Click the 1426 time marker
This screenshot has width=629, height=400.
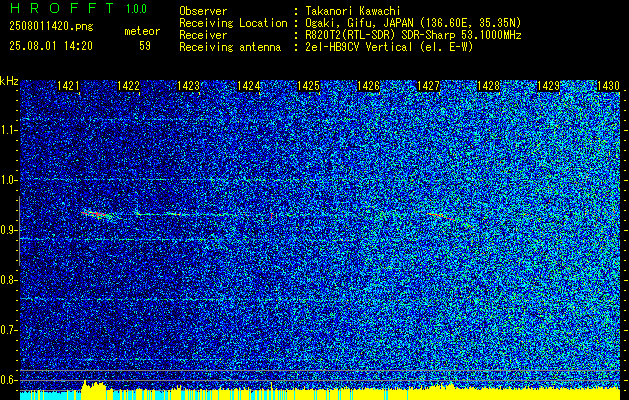point(368,85)
